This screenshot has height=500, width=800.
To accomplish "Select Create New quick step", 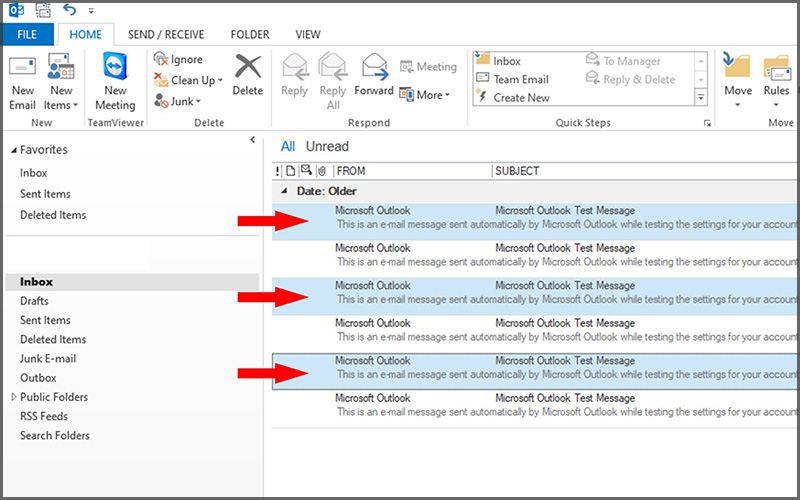I will pos(512,97).
